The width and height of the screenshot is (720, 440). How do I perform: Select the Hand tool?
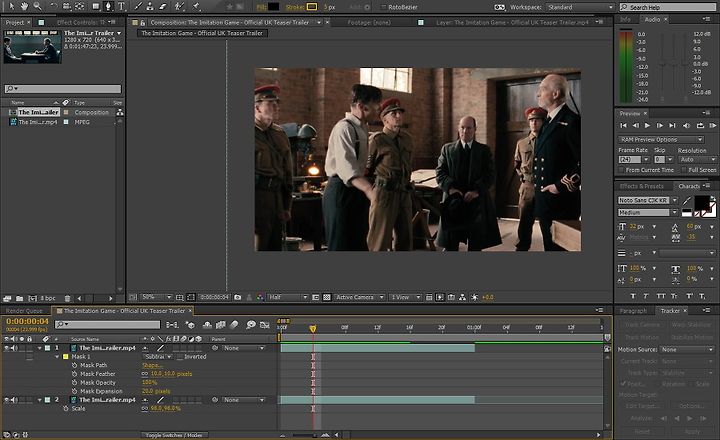24,6
